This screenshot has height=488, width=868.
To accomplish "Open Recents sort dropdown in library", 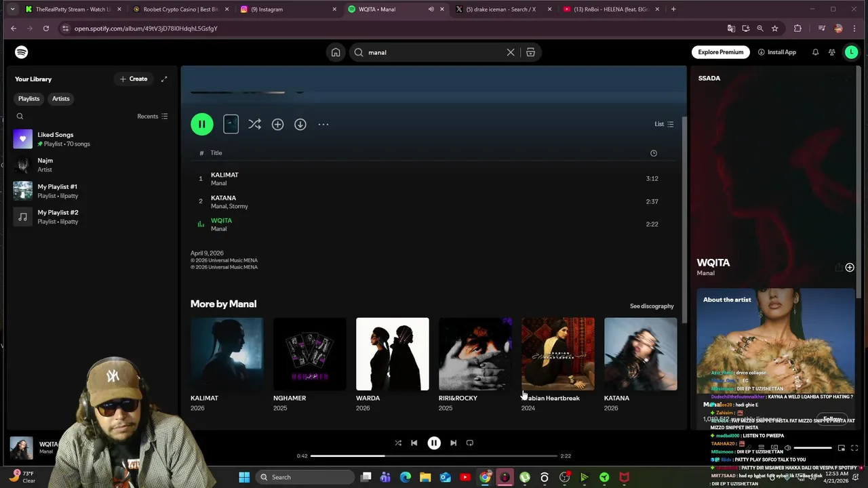I will (x=153, y=117).
